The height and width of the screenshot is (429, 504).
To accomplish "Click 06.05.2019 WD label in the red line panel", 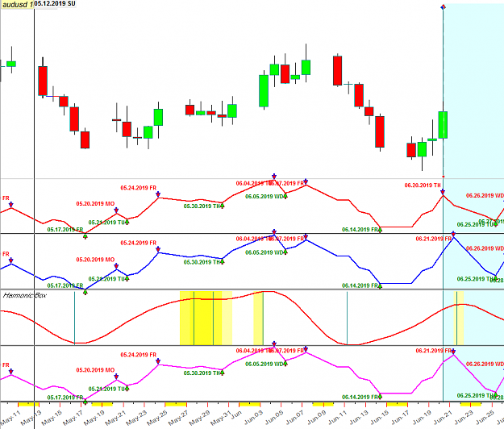I will [264, 196].
